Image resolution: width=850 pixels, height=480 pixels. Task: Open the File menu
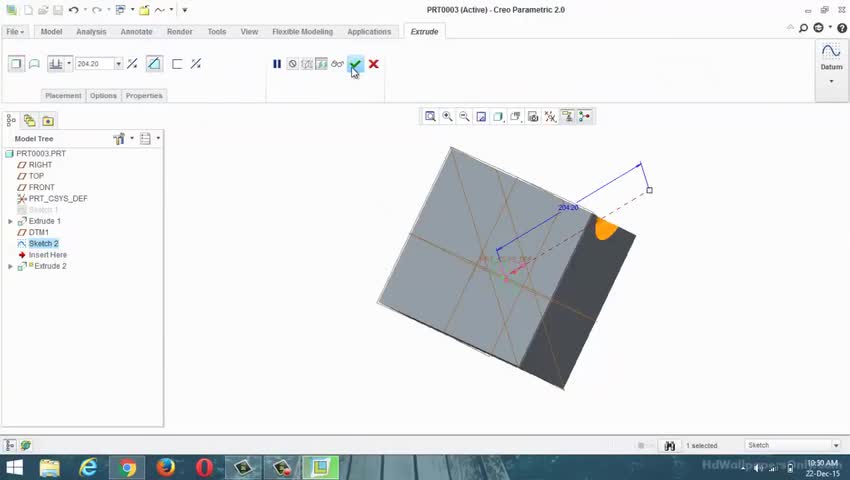tap(15, 31)
